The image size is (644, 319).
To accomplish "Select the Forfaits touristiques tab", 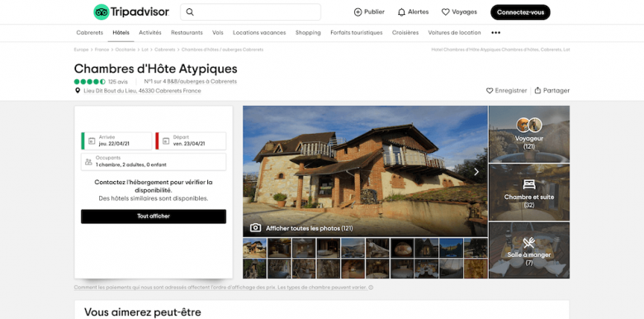I will coord(357,33).
